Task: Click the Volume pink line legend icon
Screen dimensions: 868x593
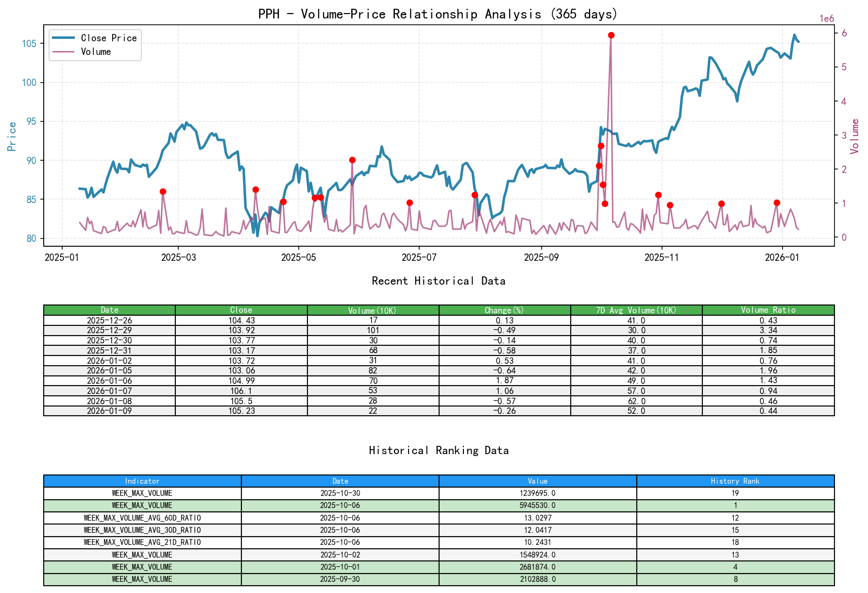Action: click(64, 51)
